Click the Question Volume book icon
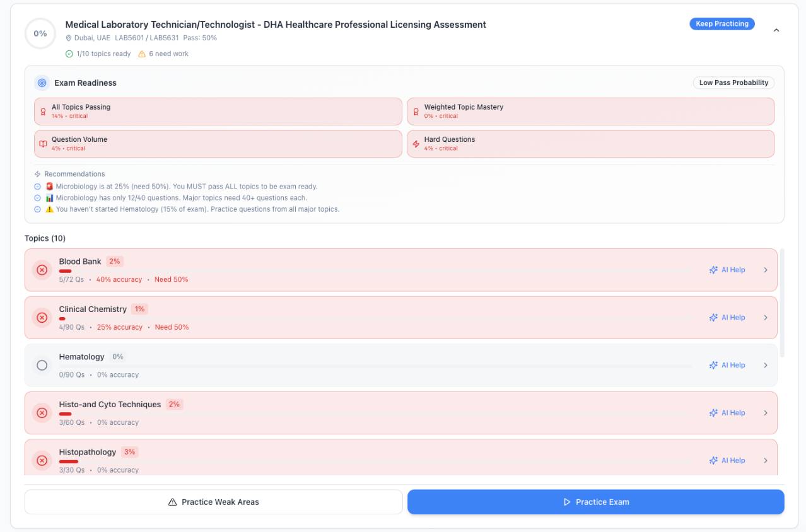 (x=43, y=144)
